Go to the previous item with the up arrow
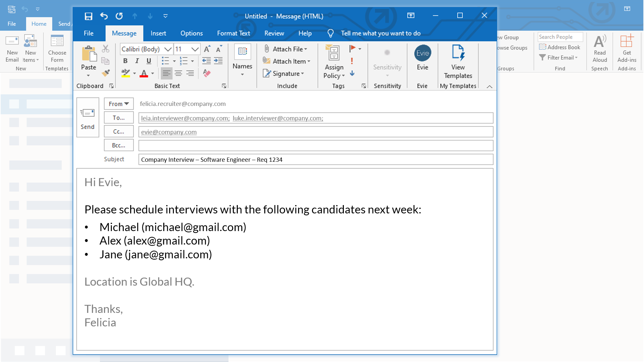 (x=135, y=16)
